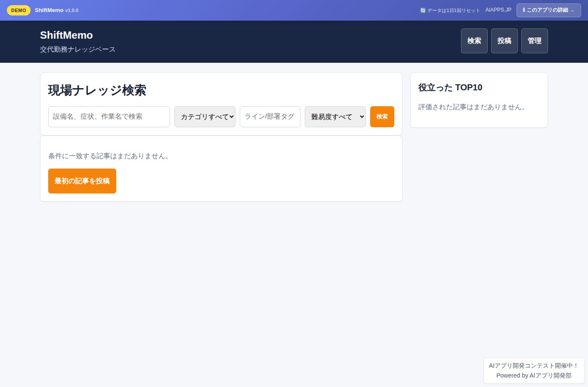Click the 役立った TOP10 heading
This screenshot has width=588, height=387.
click(450, 87)
